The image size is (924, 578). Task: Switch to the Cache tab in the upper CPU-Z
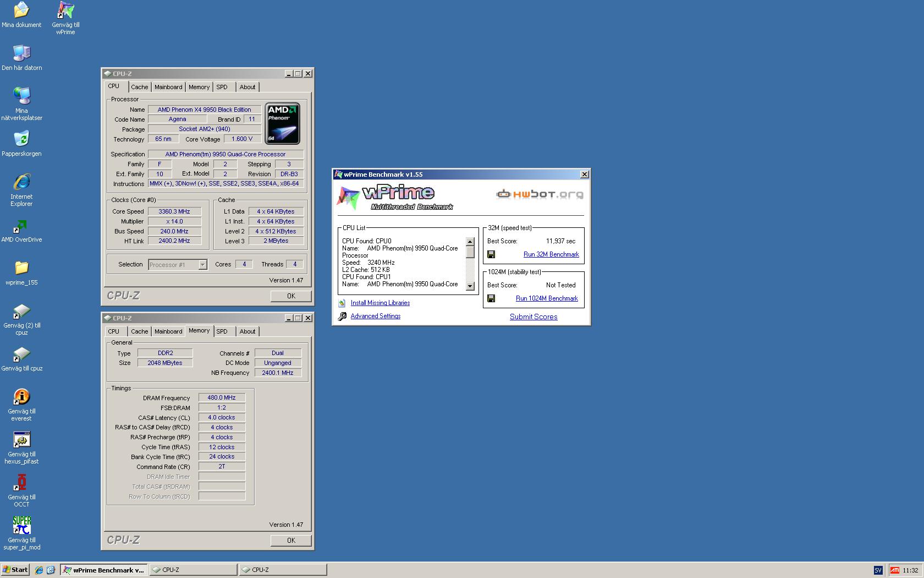(x=139, y=87)
